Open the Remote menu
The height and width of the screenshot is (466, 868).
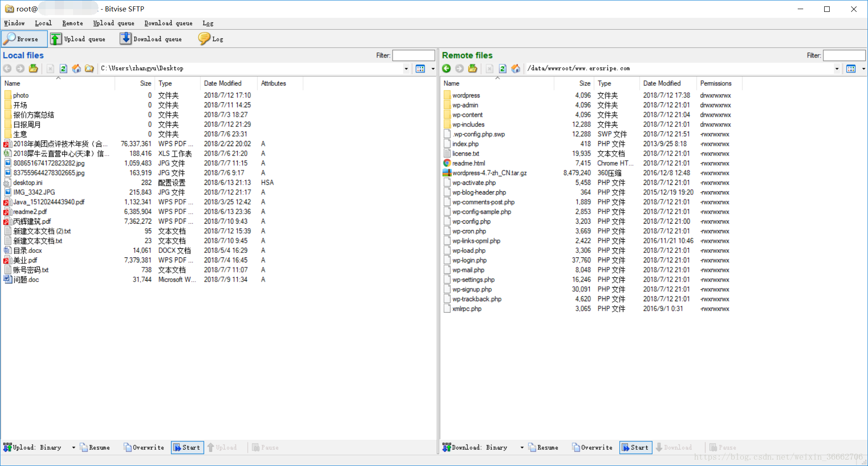pyautogui.click(x=73, y=23)
